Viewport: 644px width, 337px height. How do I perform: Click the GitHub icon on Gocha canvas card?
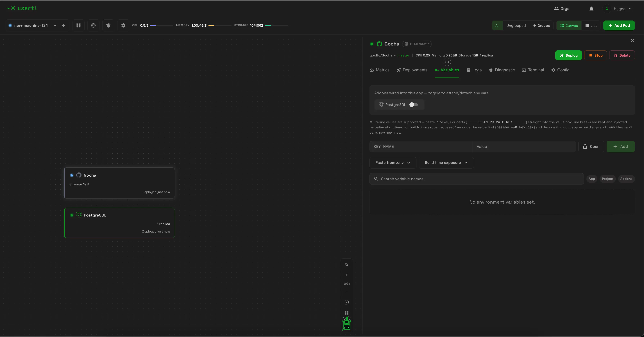79,175
